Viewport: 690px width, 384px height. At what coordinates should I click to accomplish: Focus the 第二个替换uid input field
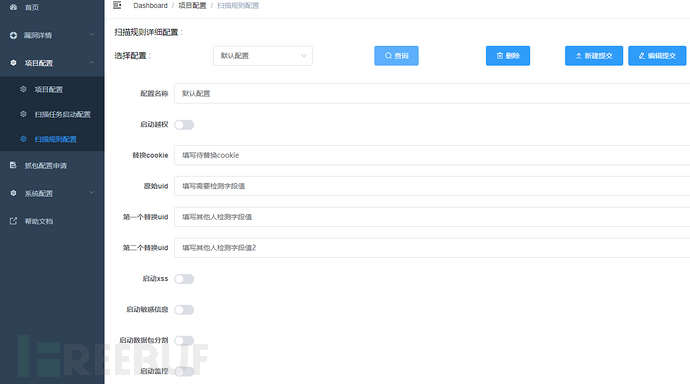coord(432,248)
